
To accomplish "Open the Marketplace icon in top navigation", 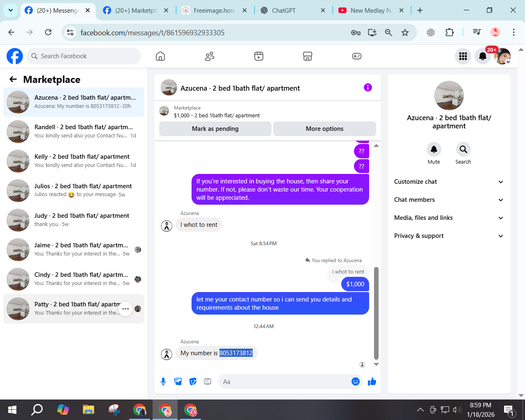I will click(308, 56).
